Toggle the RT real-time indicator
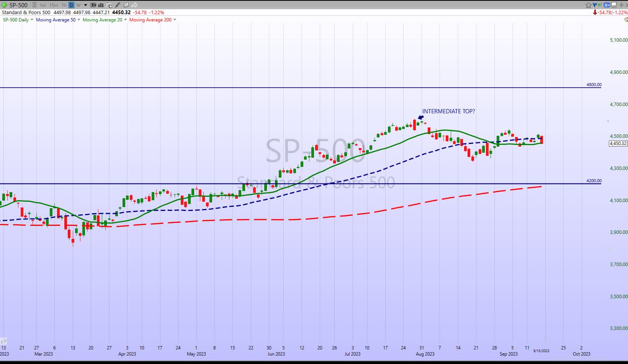 tap(600, 5)
